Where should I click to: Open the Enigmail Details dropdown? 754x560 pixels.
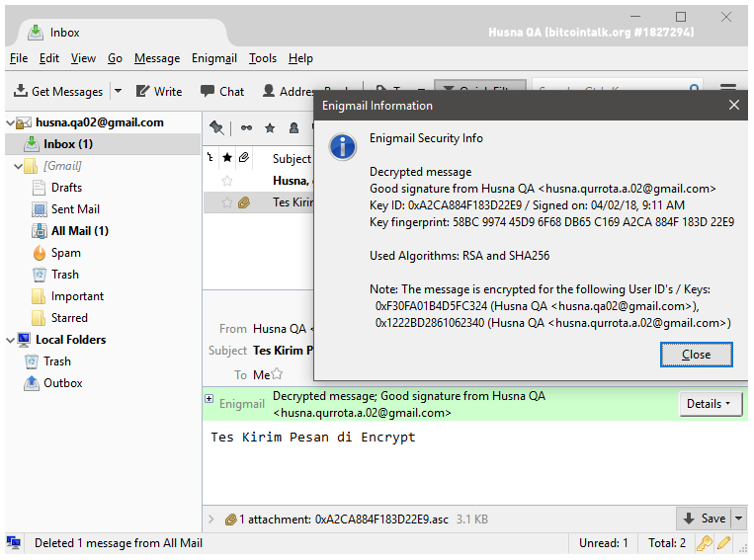(x=711, y=404)
